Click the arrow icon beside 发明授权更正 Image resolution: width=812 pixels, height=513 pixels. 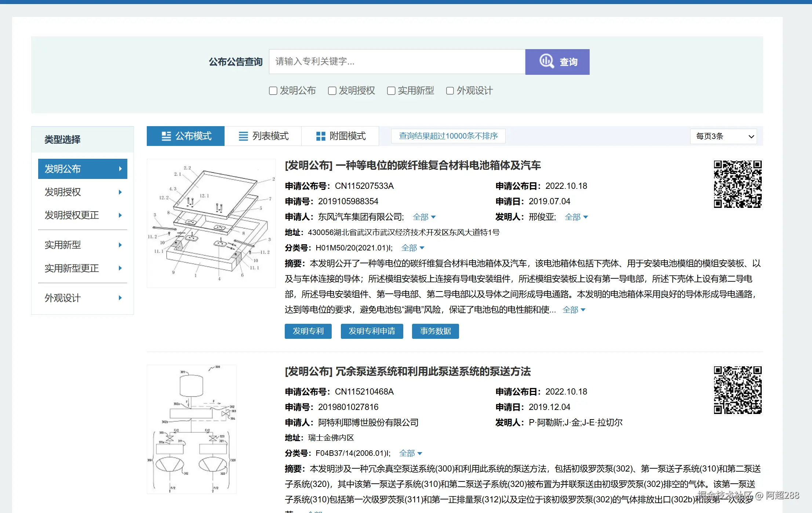point(120,215)
